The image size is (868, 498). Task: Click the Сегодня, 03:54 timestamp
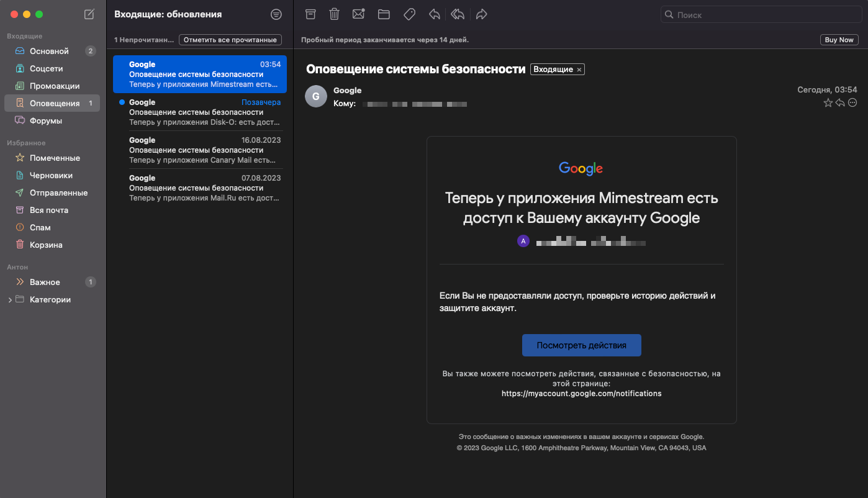click(x=827, y=90)
